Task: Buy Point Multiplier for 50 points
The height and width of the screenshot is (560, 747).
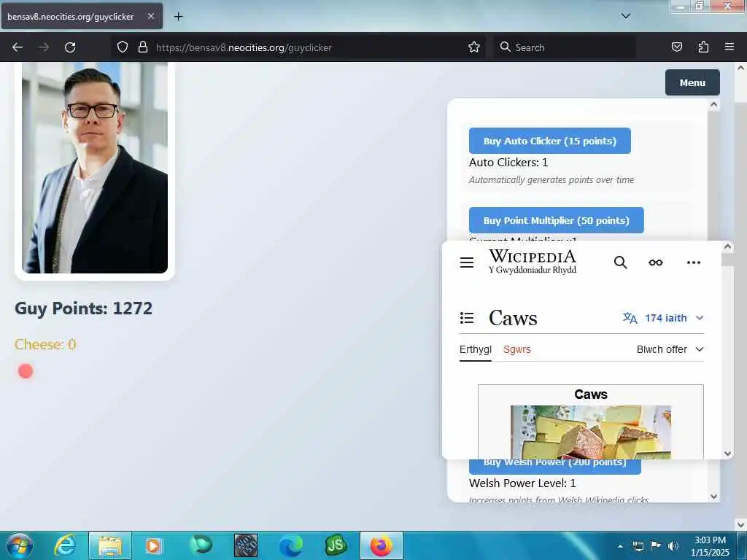Action: tap(557, 220)
